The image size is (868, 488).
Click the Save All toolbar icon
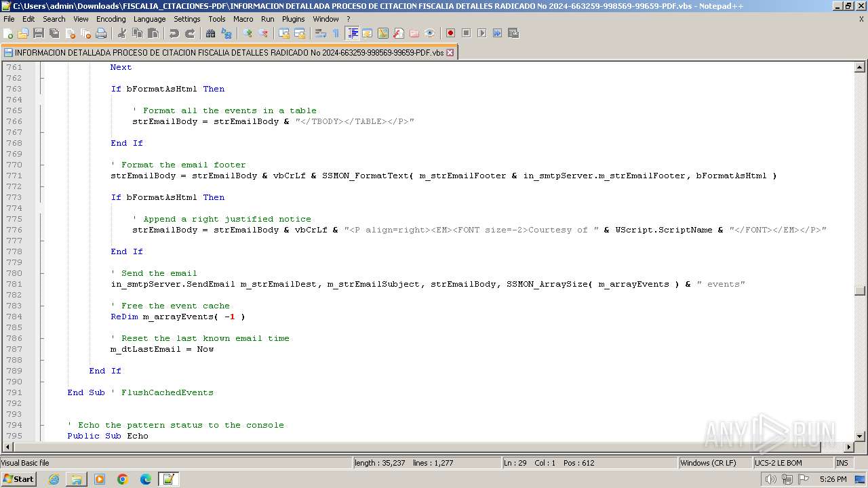(54, 33)
